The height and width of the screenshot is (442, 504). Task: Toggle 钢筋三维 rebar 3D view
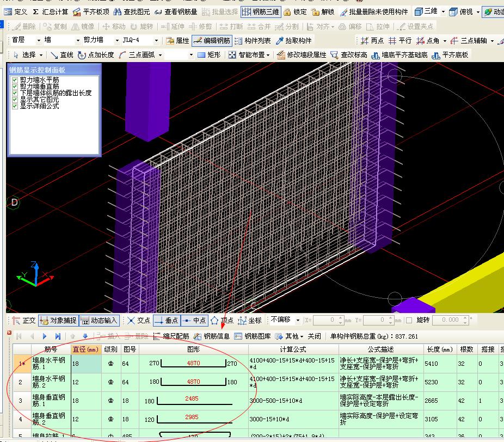tap(261, 12)
